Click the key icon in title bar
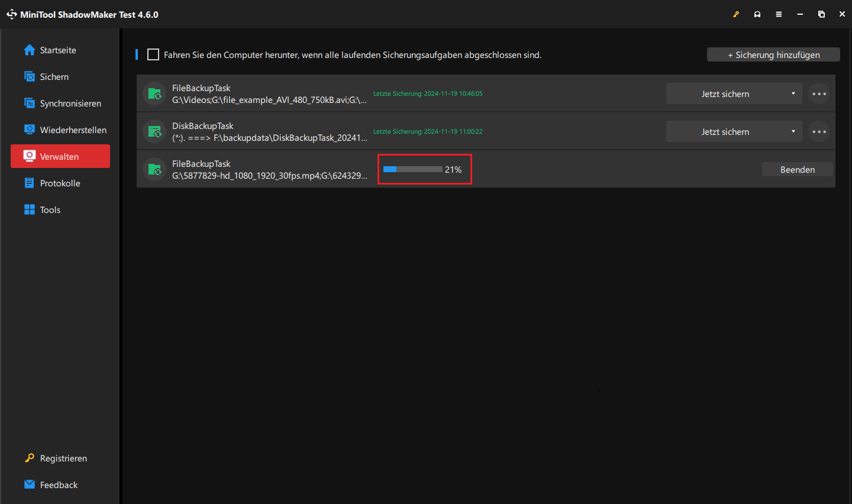 736,14
